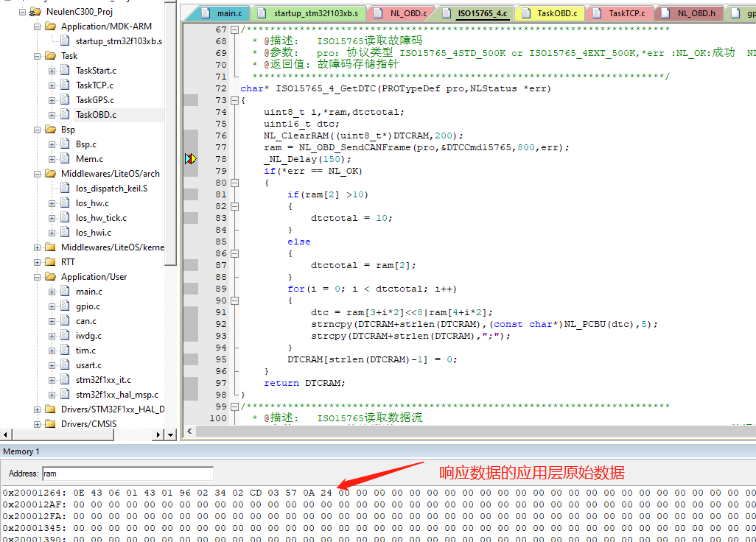Select los_hw.c in the project tree
The image size is (756, 542).
[x=92, y=203]
